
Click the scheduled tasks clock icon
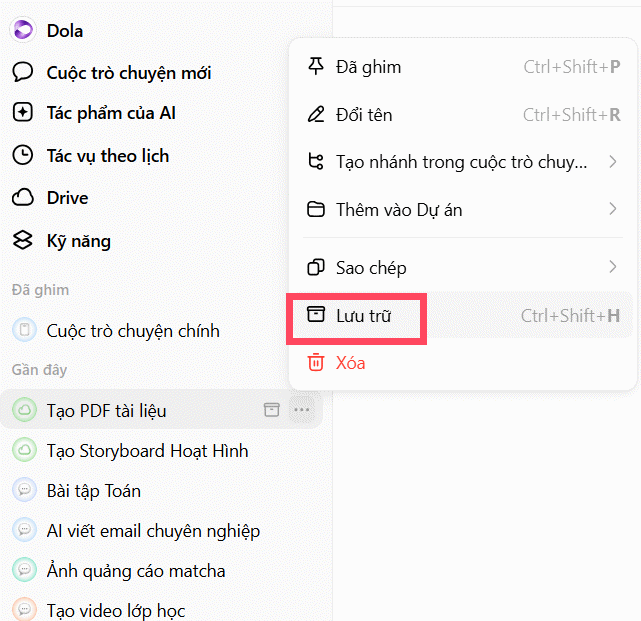coord(22,155)
